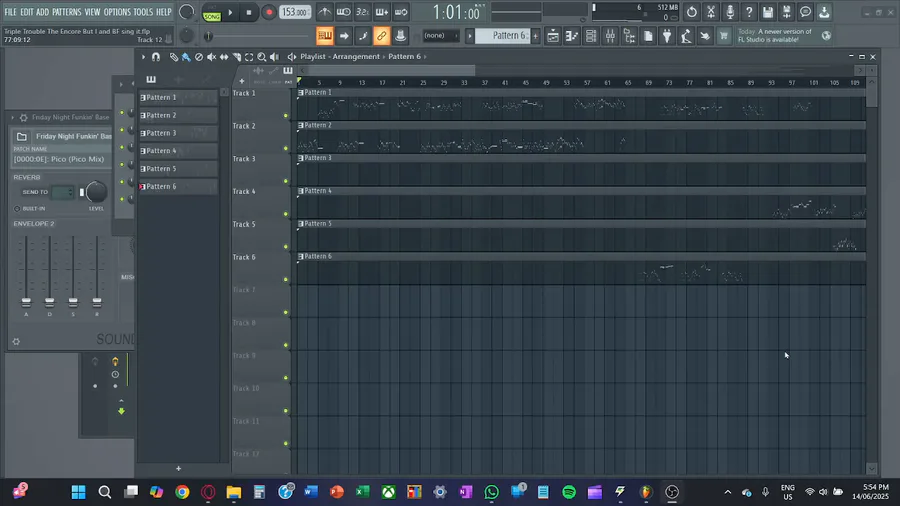The image size is (900, 506).
Task: Select Pattern 3 in the picker list
Action: click(x=178, y=133)
